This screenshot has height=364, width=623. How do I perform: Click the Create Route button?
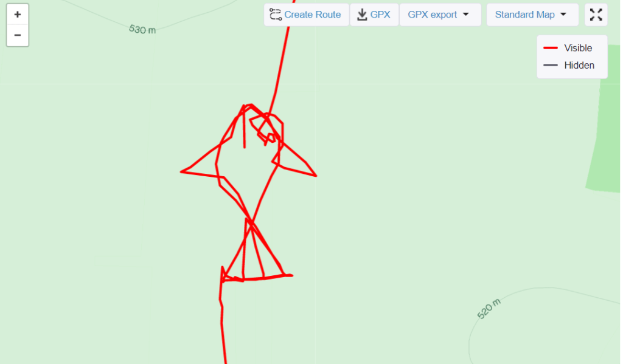pos(307,15)
